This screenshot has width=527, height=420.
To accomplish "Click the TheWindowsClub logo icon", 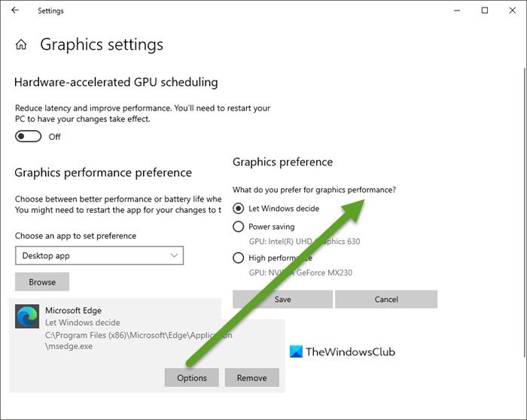I will coord(297,352).
